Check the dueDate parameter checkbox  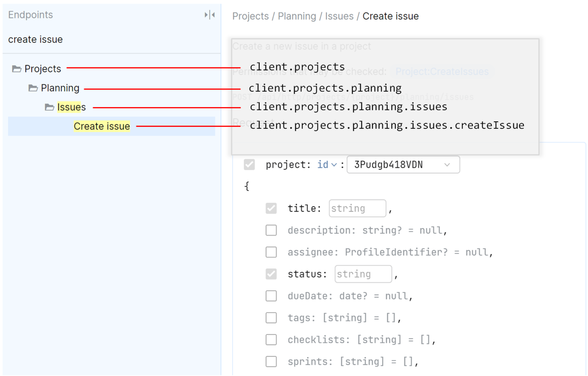[271, 296]
